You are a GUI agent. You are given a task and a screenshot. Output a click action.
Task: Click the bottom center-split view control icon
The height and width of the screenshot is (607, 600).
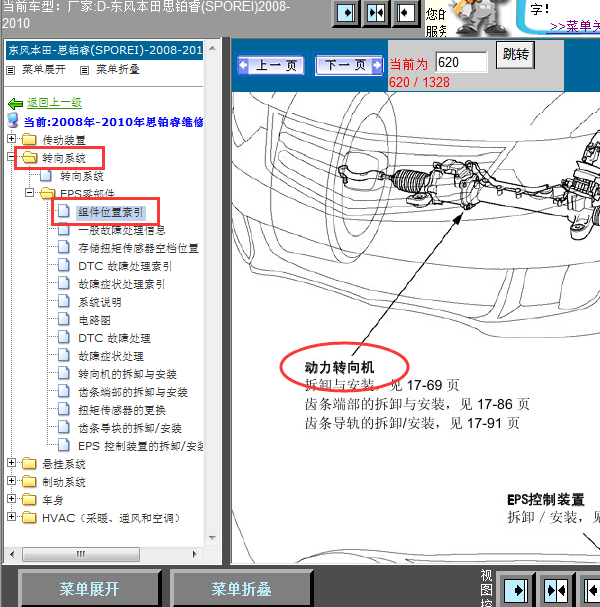pos(556,590)
